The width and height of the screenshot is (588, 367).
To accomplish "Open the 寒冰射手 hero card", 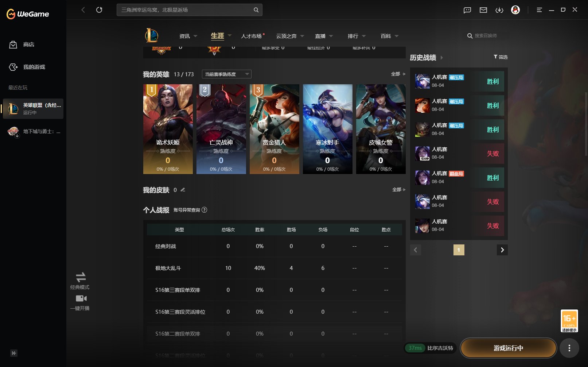I will pos(328,129).
